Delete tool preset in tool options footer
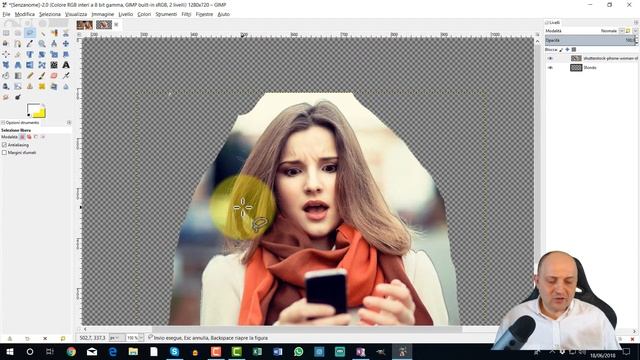This screenshot has width=640, height=360. pos(45,339)
